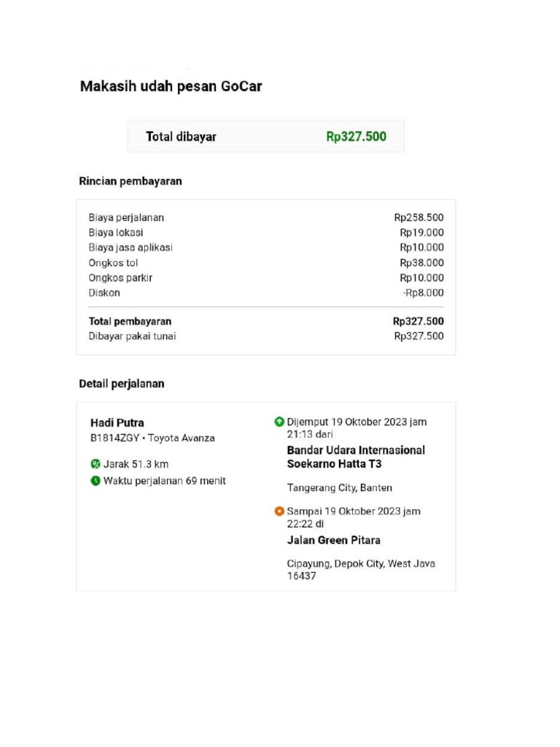
Task: Click the Ongkos tol amount Rp38.000
Action: [421, 263]
